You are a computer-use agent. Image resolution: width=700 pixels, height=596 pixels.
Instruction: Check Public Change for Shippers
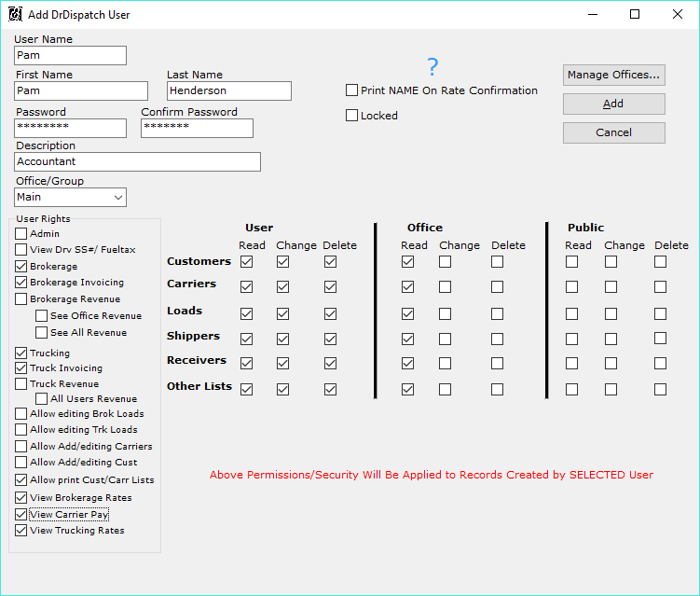tap(611, 340)
